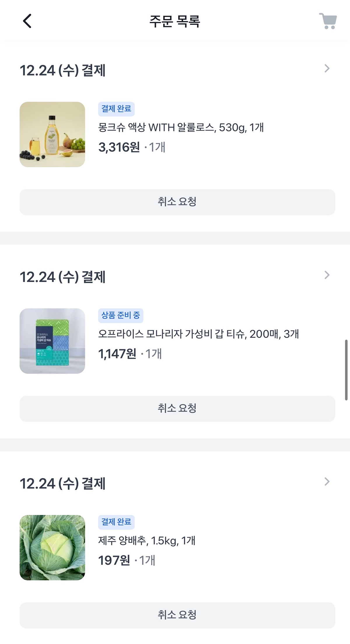The image size is (350, 644).
Task: Tap the 결제 완료 badge on the syrup order
Action: 116,109
